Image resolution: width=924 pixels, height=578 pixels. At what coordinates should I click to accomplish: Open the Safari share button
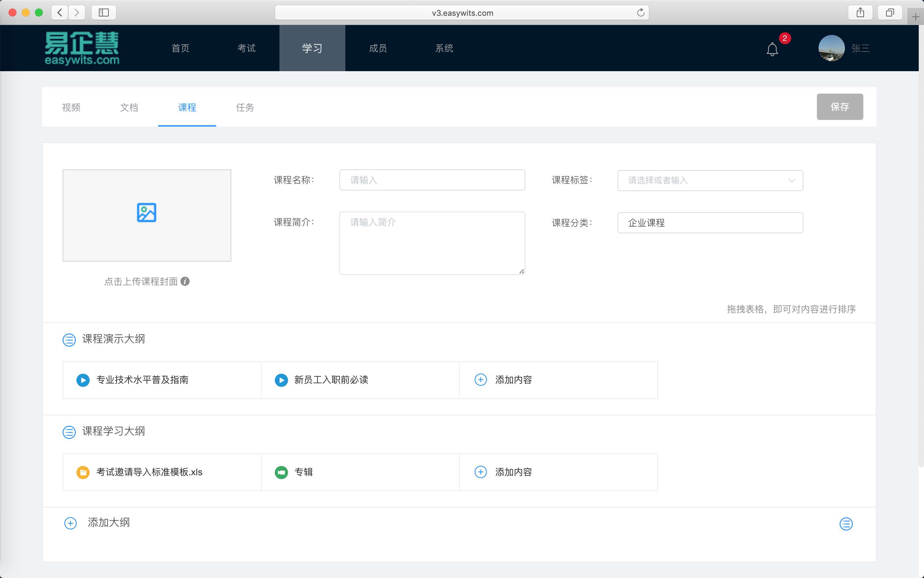(x=860, y=13)
